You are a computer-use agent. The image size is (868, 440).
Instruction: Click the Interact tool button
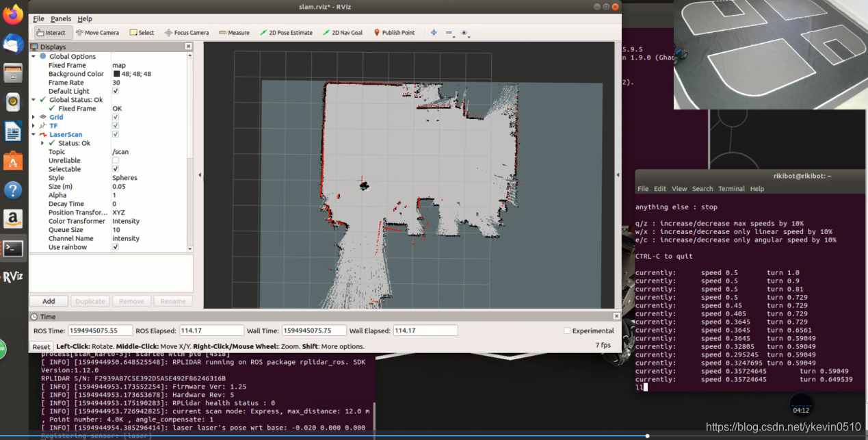tap(51, 32)
